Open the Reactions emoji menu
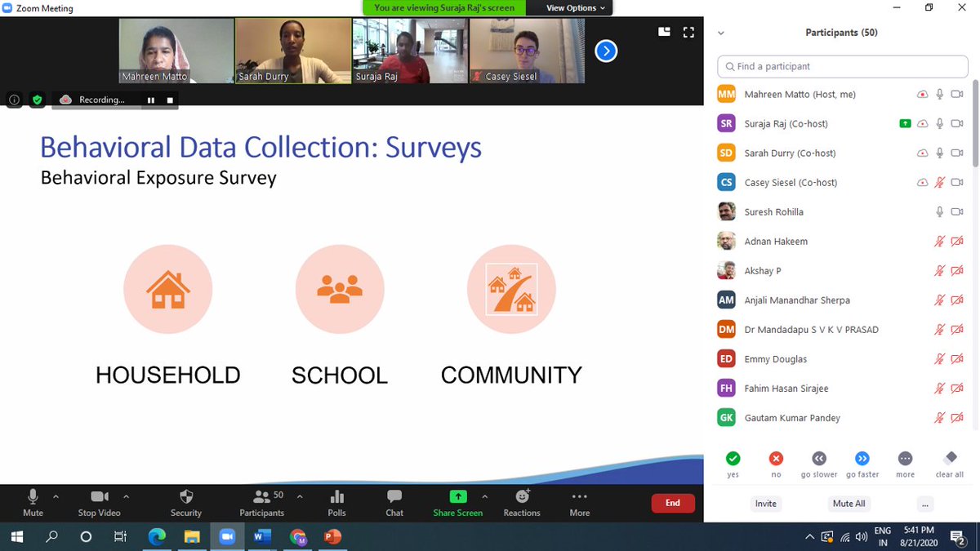Image resolution: width=980 pixels, height=551 pixels. click(x=522, y=502)
